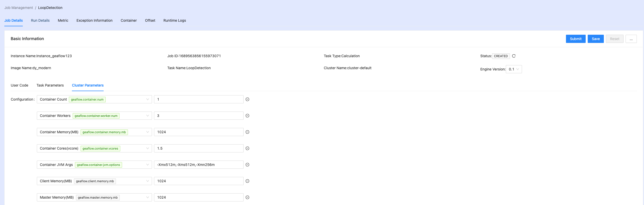Open the Runtime Logs tab
644x205 pixels.
click(174, 20)
